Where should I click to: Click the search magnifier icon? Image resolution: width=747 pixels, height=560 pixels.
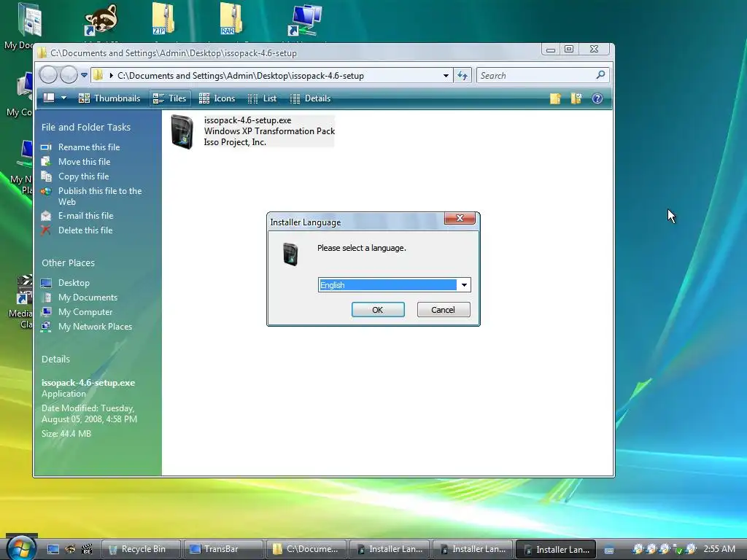point(601,75)
